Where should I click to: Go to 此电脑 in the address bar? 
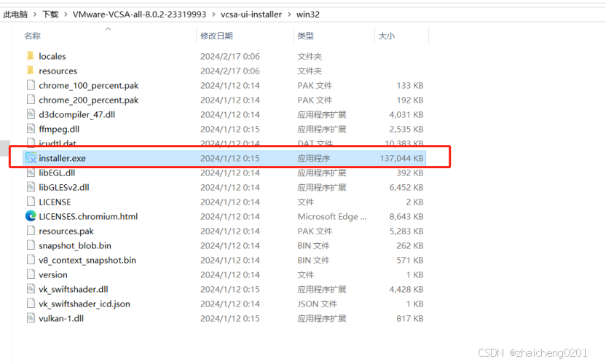tap(15, 15)
